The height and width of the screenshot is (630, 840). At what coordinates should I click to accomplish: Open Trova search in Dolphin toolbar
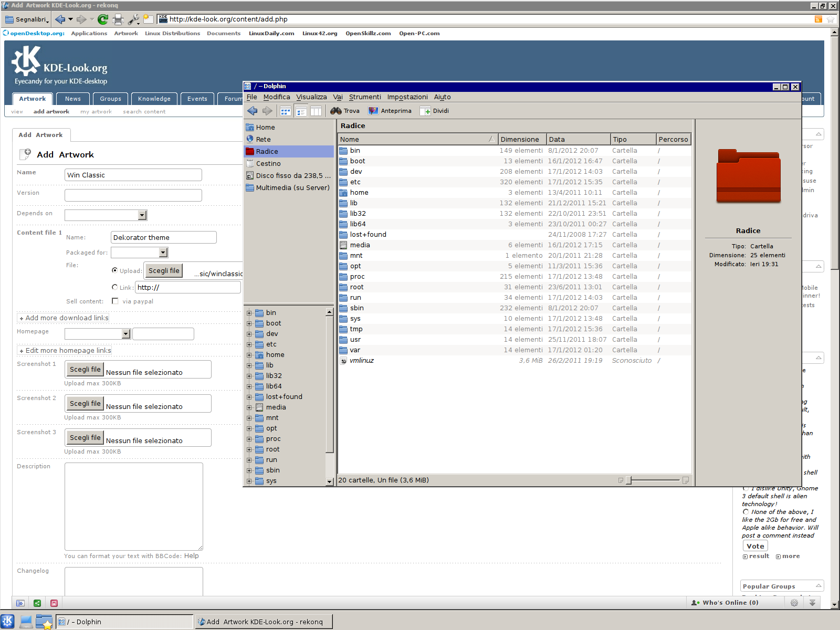point(345,111)
